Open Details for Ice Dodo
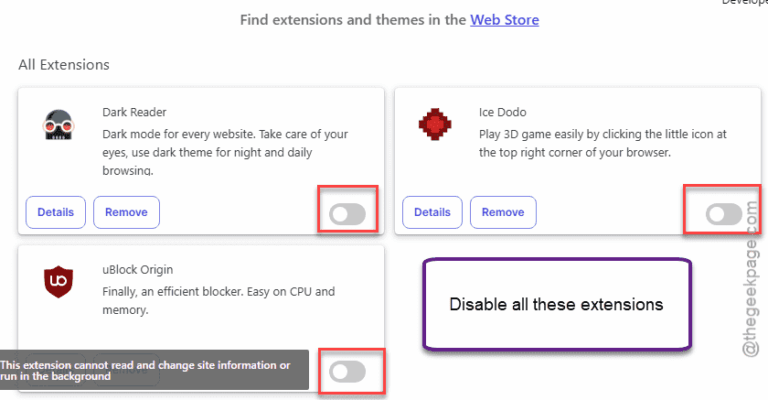This screenshot has width=768, height=400. point(432,212)
